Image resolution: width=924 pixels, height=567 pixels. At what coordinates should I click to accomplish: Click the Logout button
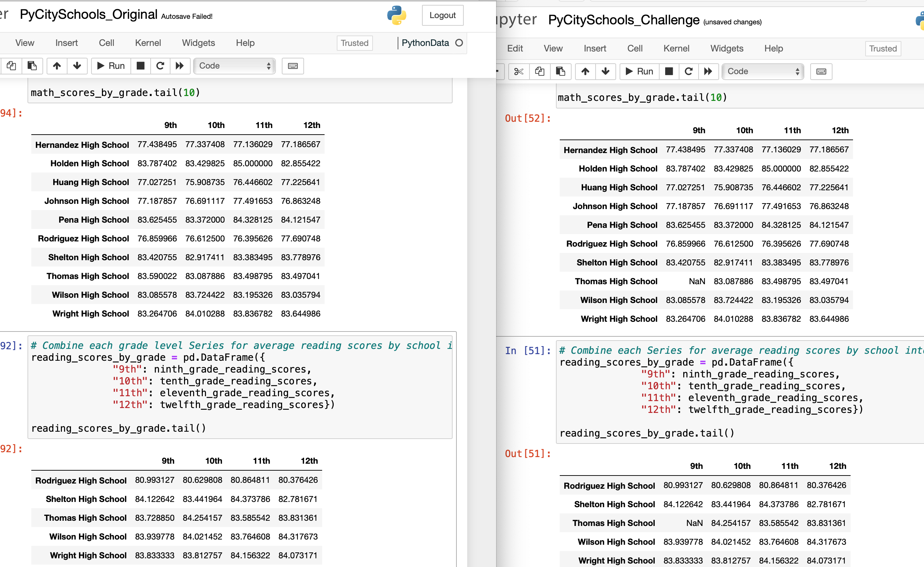(x=443, y=15)
